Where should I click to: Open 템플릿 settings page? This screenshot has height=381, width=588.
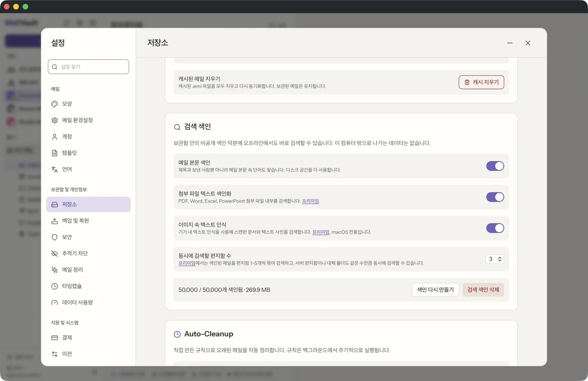click(88, 153)
